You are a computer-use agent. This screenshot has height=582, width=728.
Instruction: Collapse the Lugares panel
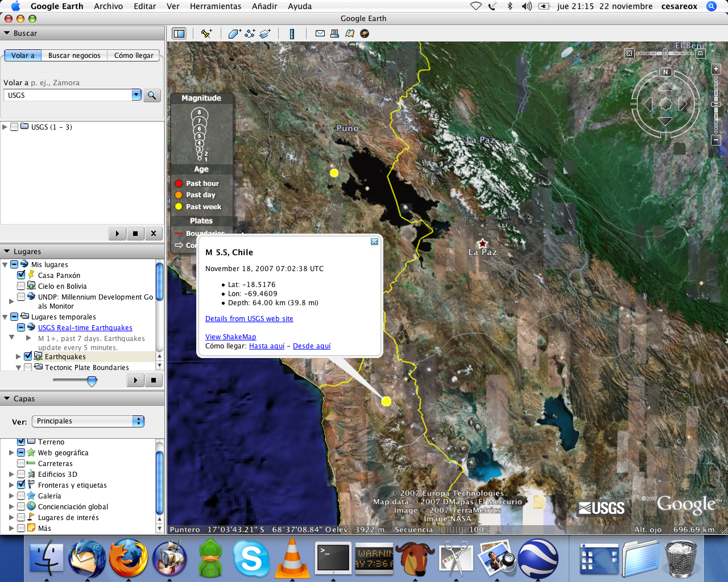click(x=7, y=251)
